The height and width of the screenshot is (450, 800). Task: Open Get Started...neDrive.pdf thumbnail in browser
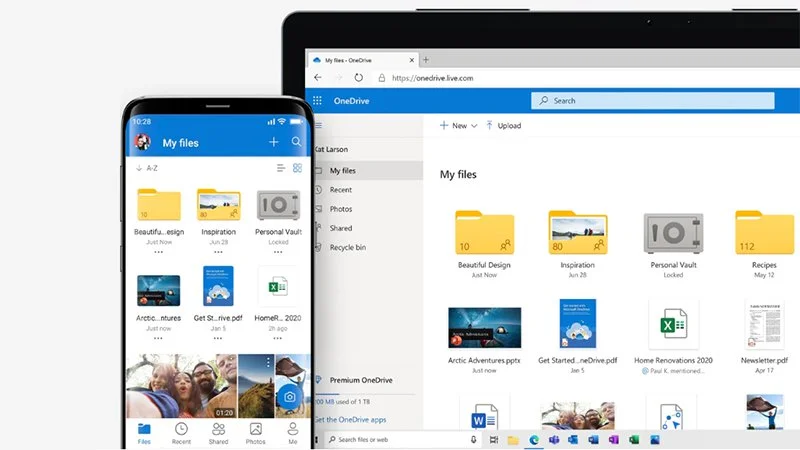pos(578,323)
